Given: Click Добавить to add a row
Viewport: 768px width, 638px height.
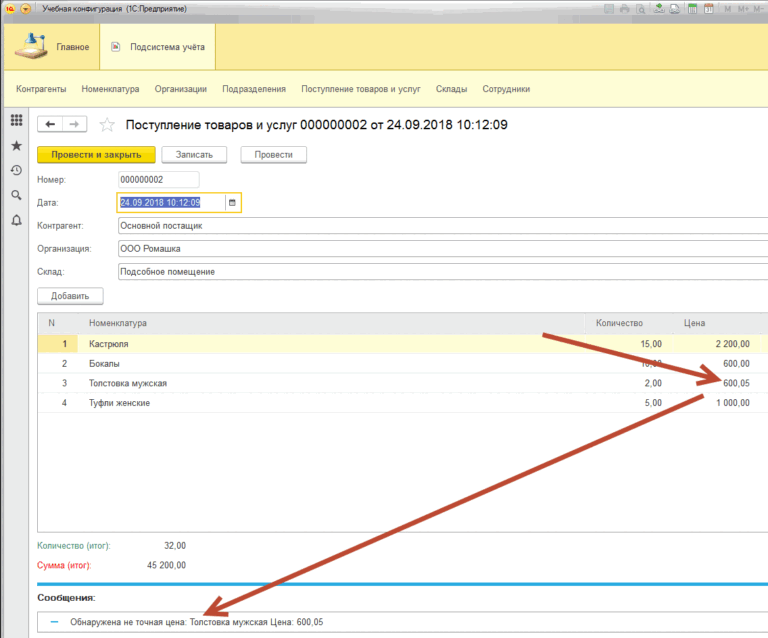Looking at the screenshot, I should point(70,296).
